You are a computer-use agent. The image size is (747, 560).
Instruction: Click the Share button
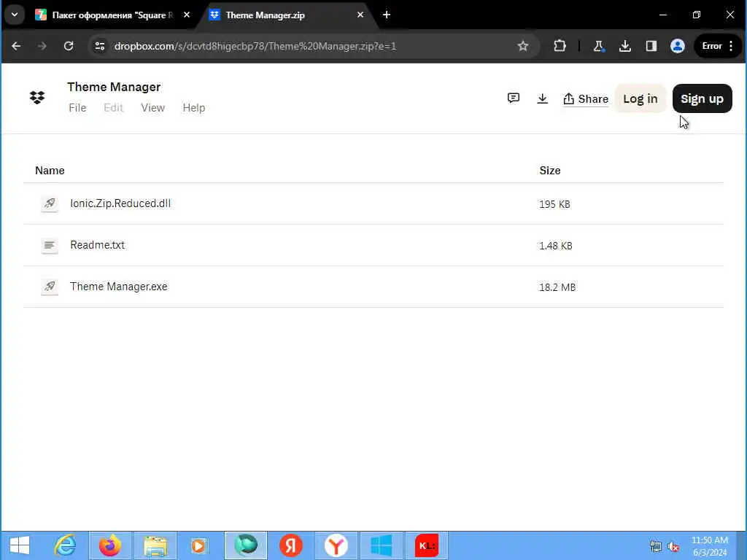[x=586, y=98]
